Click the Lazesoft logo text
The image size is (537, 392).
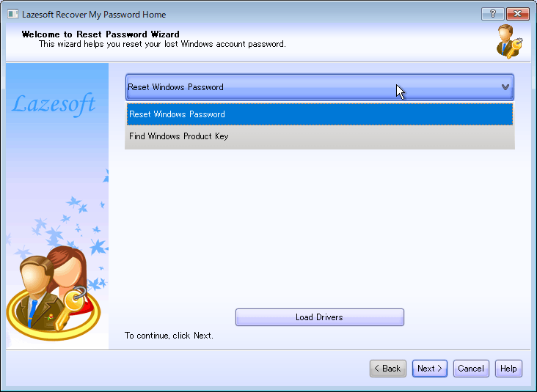tap(54, 104)
